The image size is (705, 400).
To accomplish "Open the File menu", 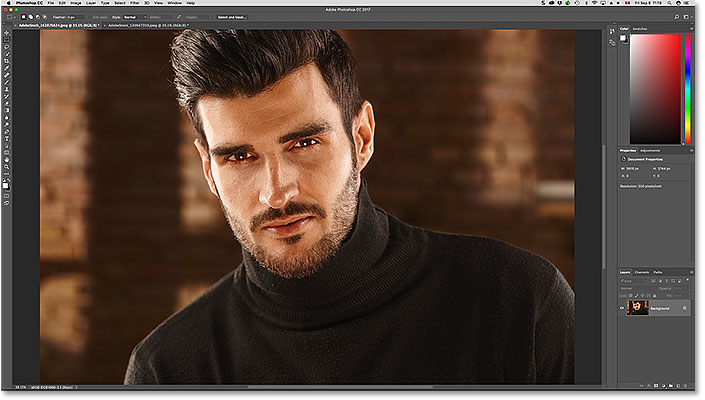I will 51,3.
